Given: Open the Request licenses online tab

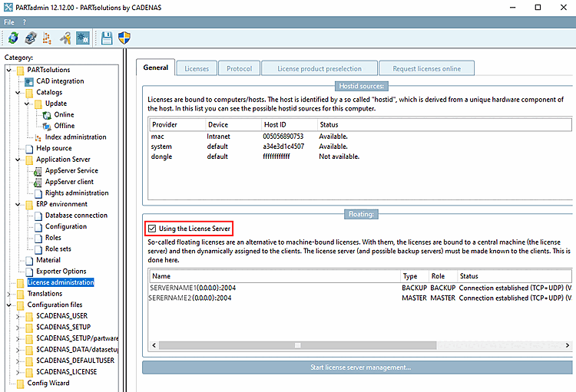Looking at the screenshot, I should click(426, 68).
